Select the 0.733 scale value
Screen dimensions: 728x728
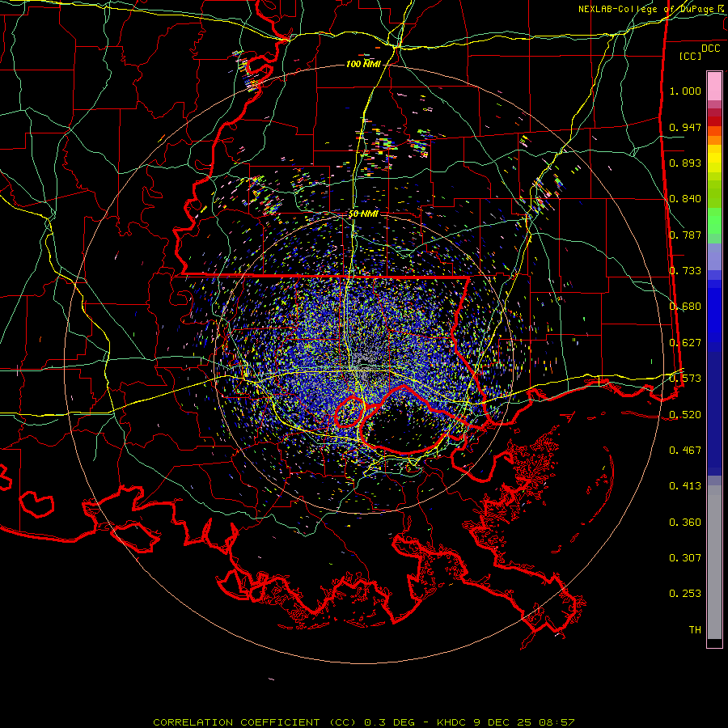685,271
